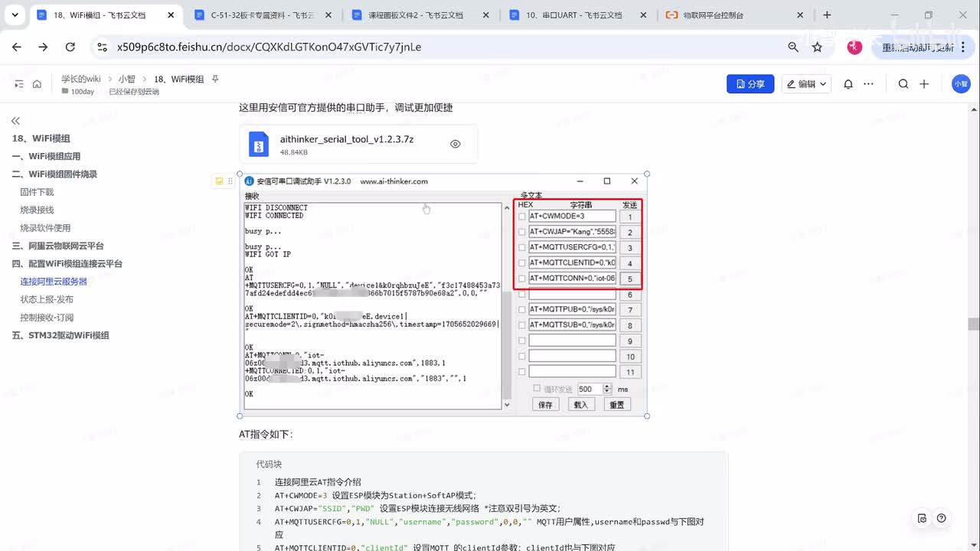Screen dimensions: 980x551
Task: Go to outline item 烧录接线
Action: click(37, 210)
